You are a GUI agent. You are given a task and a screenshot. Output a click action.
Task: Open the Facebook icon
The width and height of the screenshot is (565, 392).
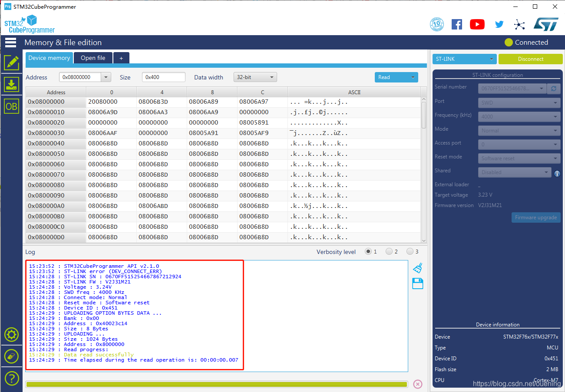456,24
